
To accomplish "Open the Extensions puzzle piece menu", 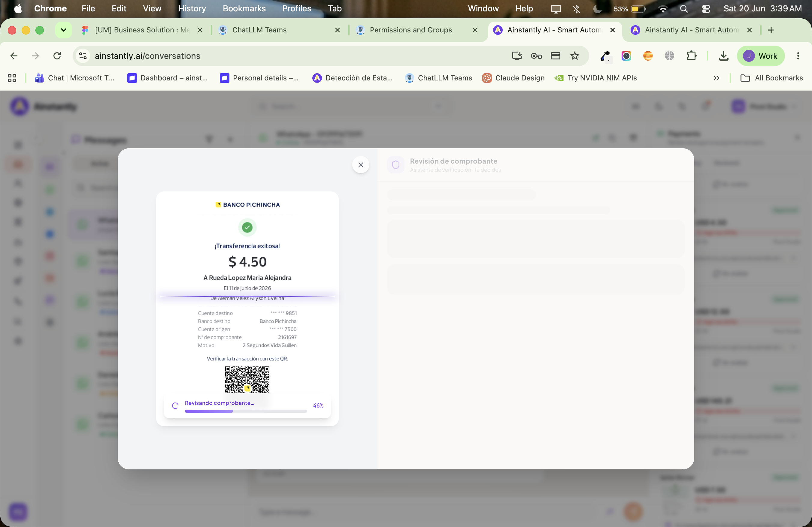I will pyautogui.click(x=691, y=56).
